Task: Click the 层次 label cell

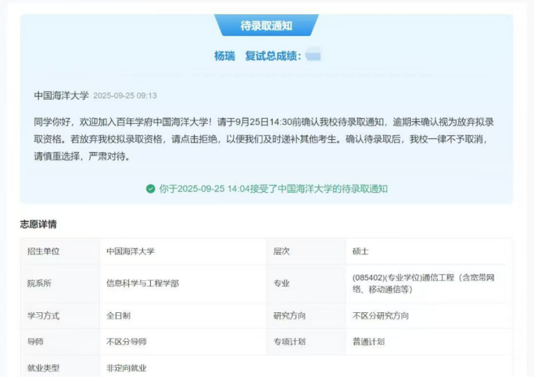Action: coord(306,251)
